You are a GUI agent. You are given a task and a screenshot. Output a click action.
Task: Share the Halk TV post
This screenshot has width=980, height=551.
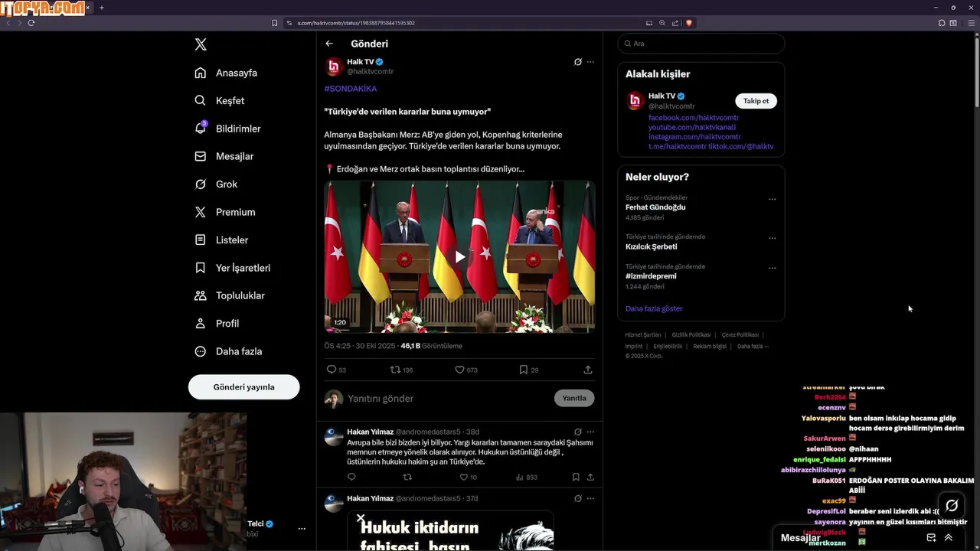tap(588, 370)
